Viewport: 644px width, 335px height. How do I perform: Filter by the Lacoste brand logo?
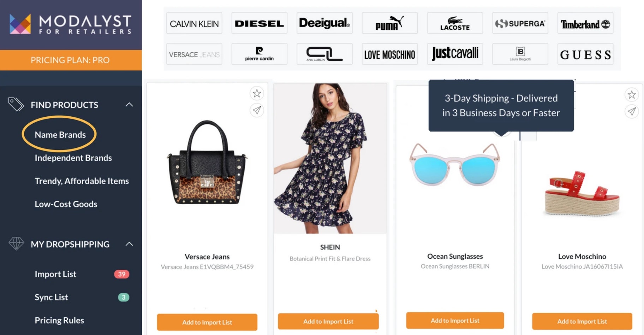455,23
